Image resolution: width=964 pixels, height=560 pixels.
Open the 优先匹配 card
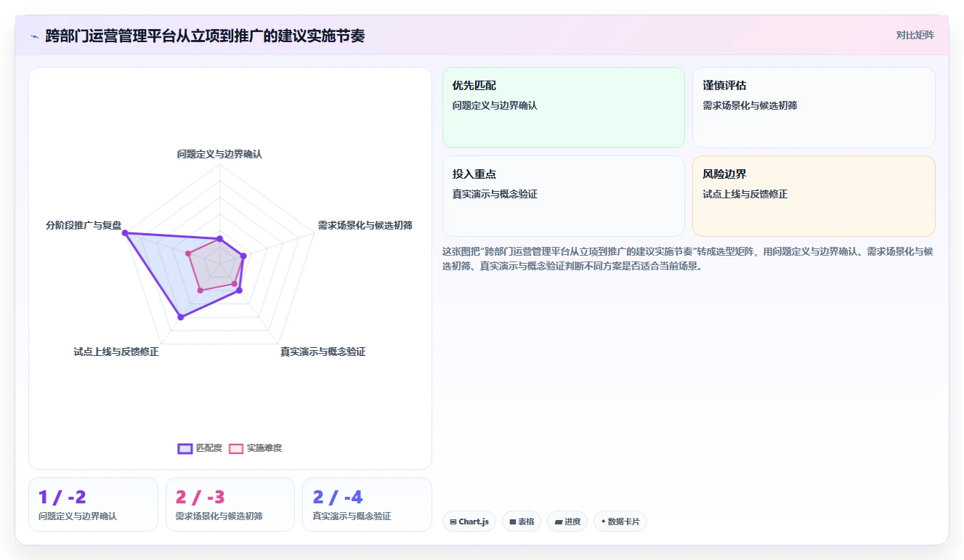click(x=564, y=107)
